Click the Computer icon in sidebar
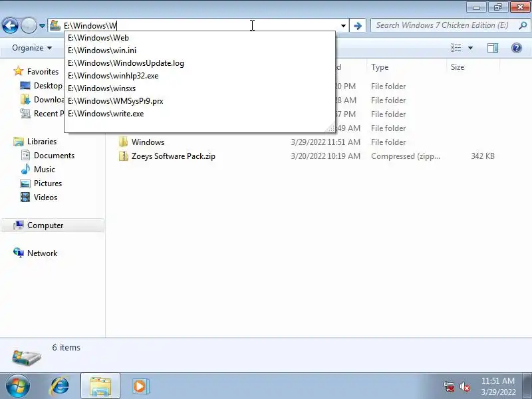Image resolution: width=532 pixels, height=399 pixels. (x=19, y=225)
